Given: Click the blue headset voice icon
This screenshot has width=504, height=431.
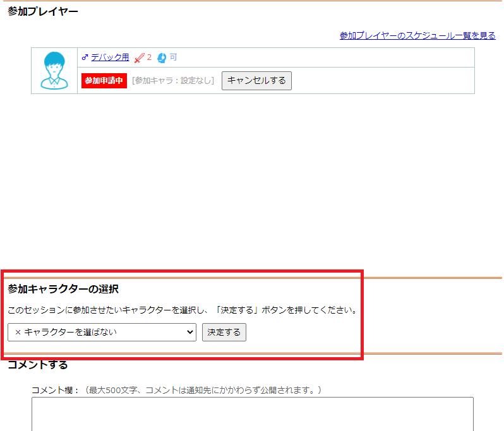Looking at the screenshot, I should pyautogui.click(x=162, y=58).
